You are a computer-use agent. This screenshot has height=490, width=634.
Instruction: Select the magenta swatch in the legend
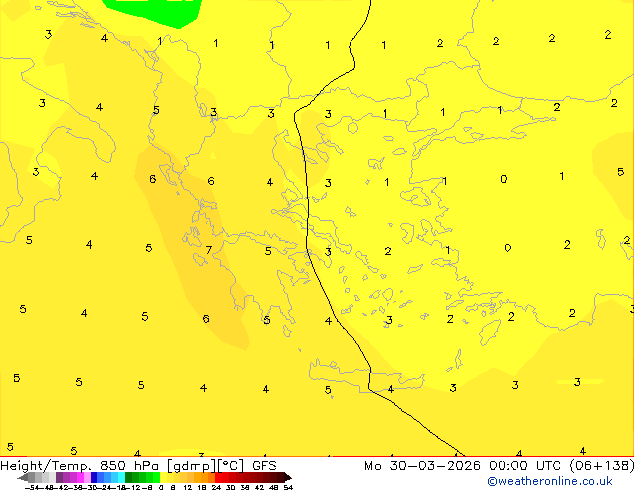point(80,477)
